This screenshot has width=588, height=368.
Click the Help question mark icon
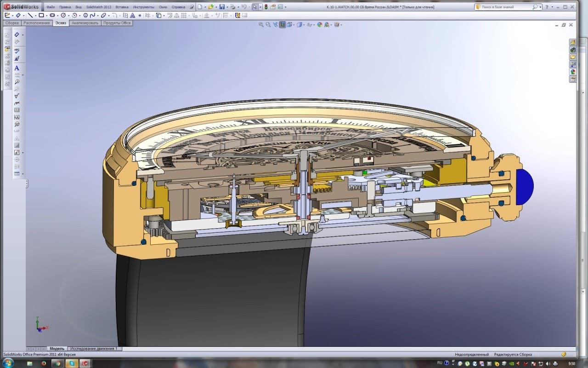[x=546, y=7]
